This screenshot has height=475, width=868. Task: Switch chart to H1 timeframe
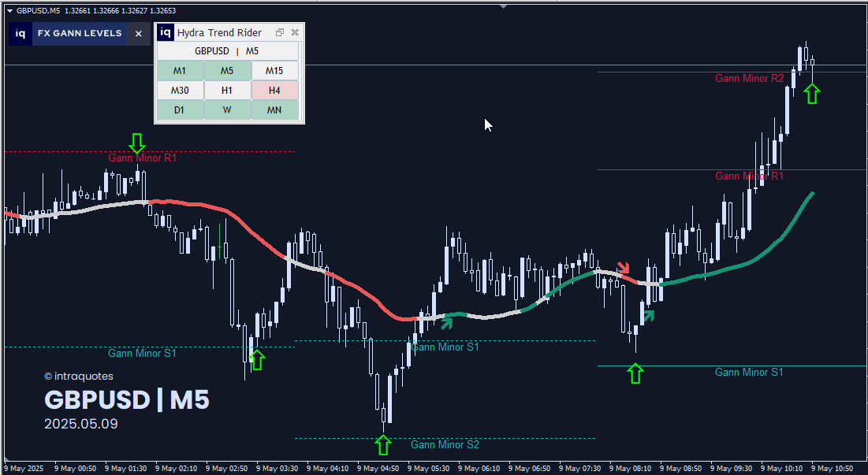click(227, 90)
